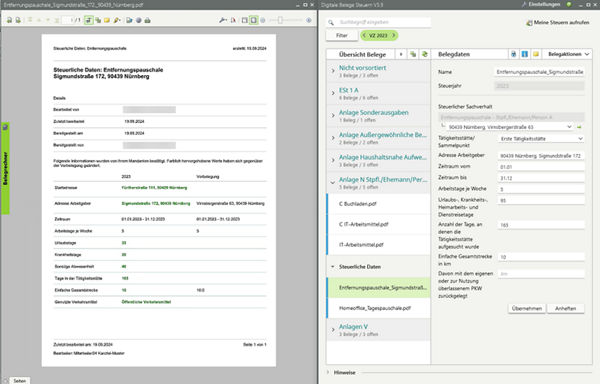Click the small green icon next to address dropdown
600x384 pixels.
point(579,127)
